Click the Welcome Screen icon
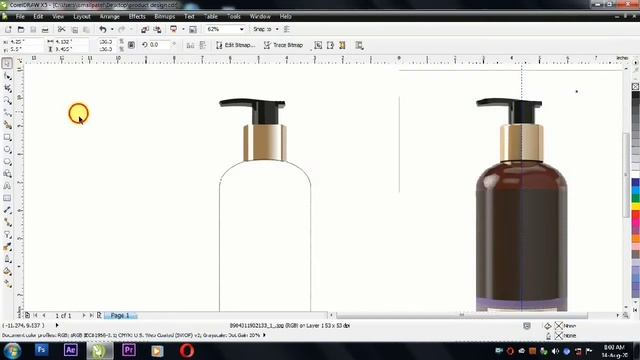Viewport: 640px width, 360px height. [x=193, y=29]
